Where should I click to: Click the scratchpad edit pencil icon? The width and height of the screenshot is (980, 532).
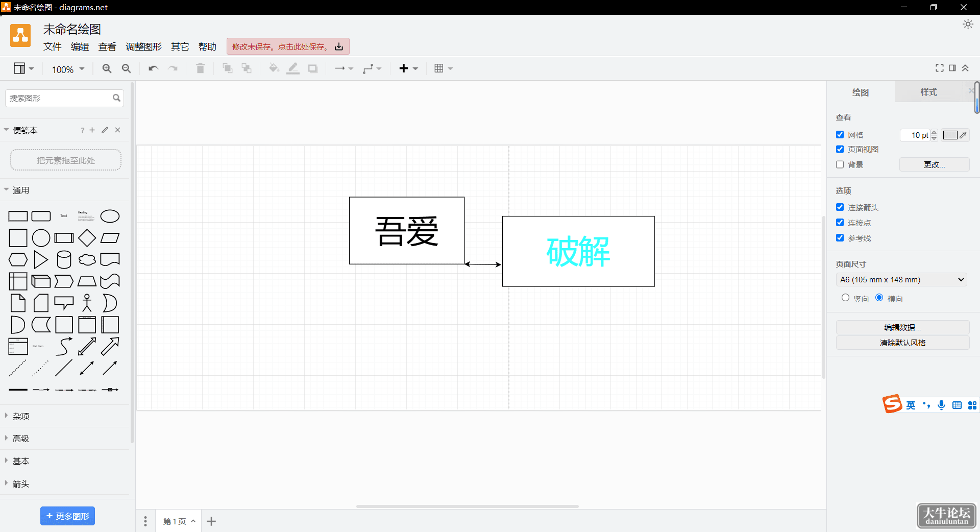[105, 130]
